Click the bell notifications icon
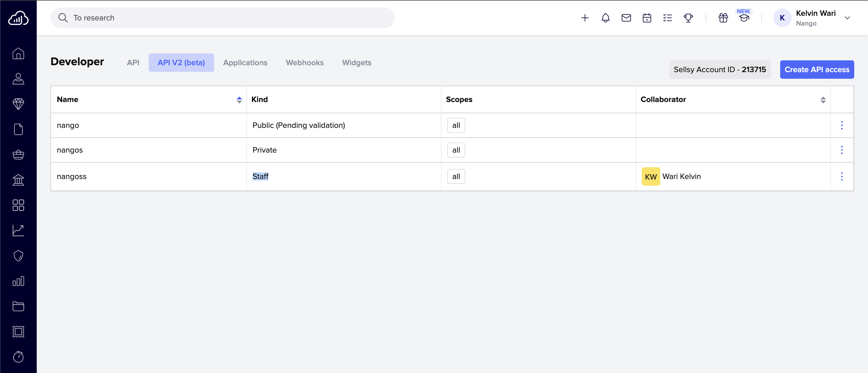868x373 pixels. [606, 18]
